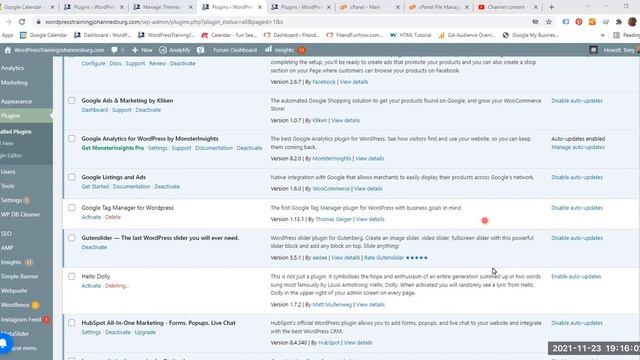The width and height of the screenshot is (640, 360).
Task: Open View details for Hello Dolly
Action: click(x=370, y=304)
